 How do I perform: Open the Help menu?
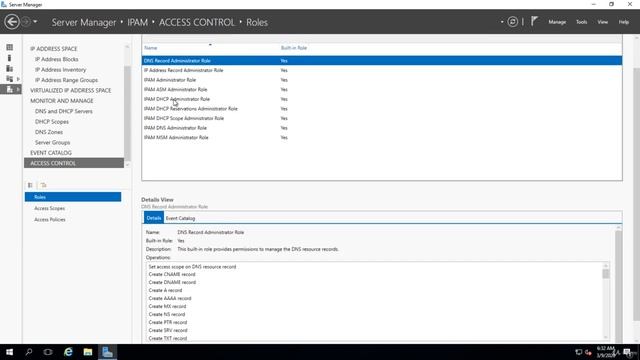[x=624, y=22]
